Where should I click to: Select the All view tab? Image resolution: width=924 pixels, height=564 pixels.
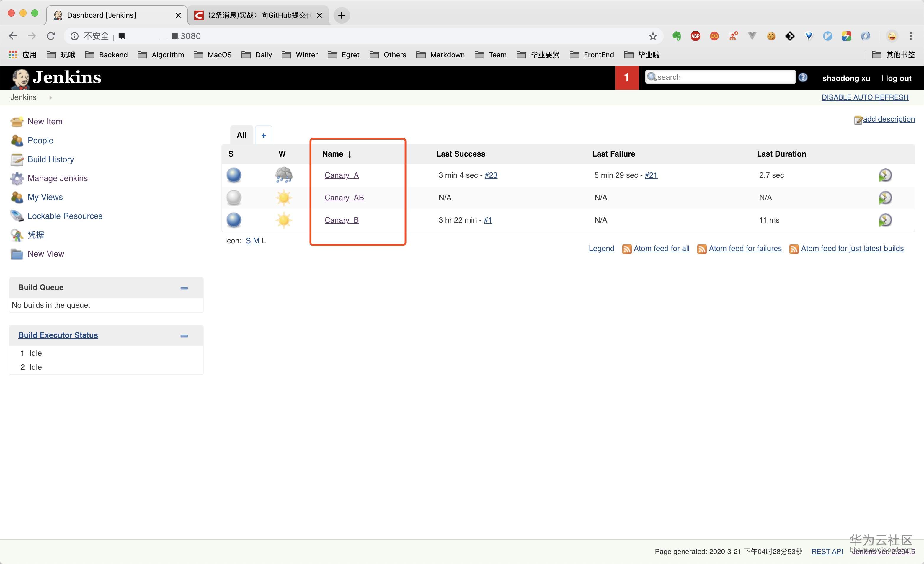click(241, 135)
